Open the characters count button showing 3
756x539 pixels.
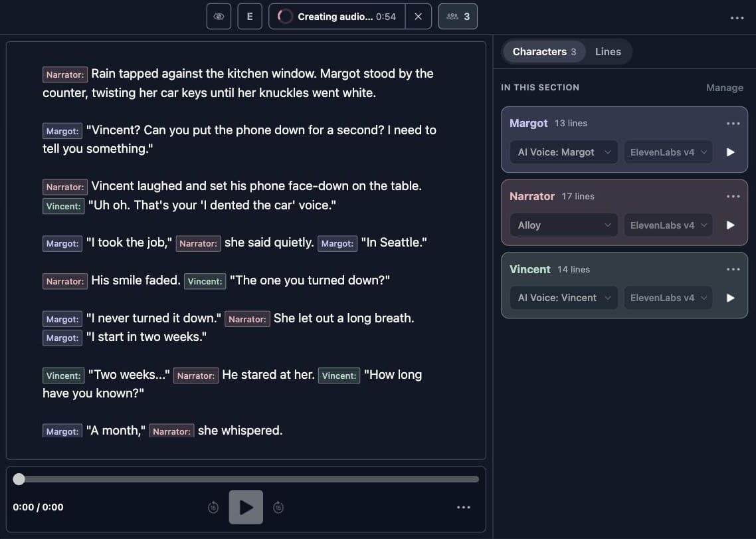point(458,17)
